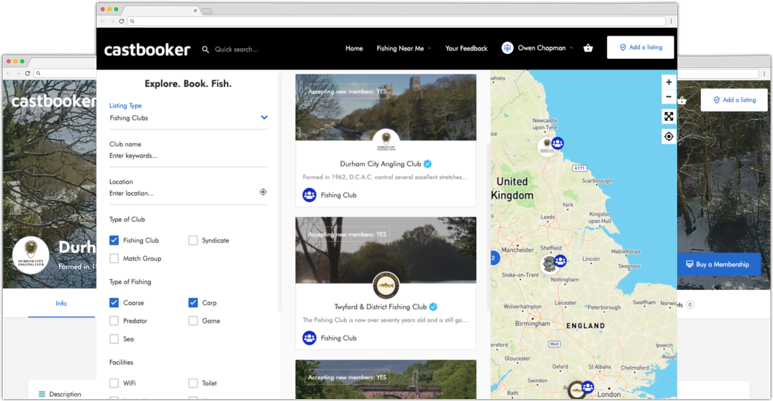773x401 pixels.
Task: Click Fishing Club icon under Durham listing
Action: point(309,195)
